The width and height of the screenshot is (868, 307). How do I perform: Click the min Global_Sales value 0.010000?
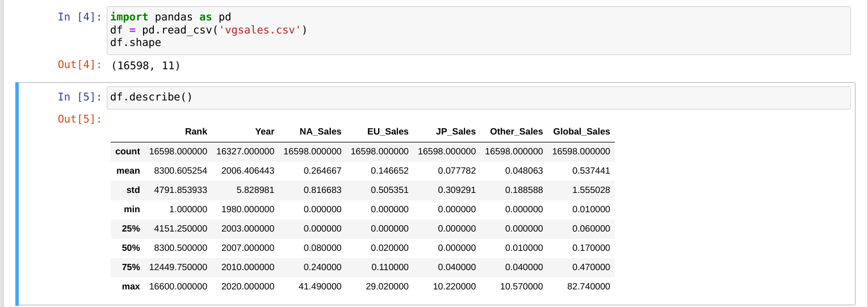click(x=592, y=209)
